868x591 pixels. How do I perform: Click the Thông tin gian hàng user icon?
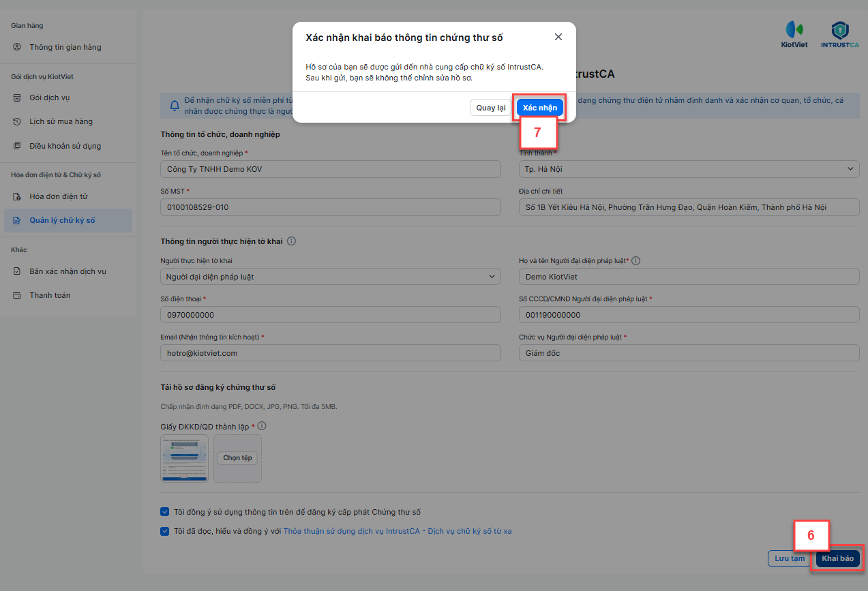(x=17, y=47)
